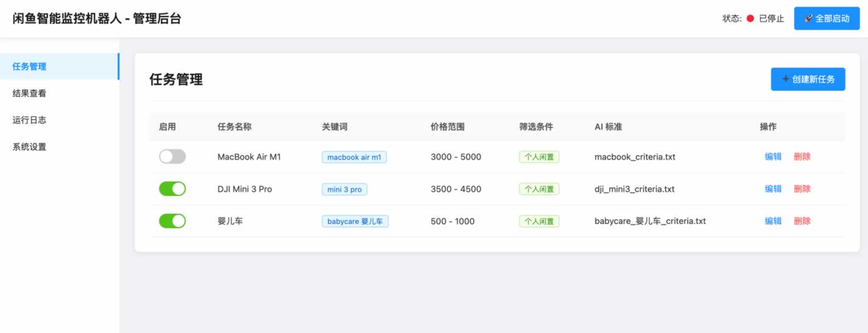Turn off the 婴儿车 task toggle
868x333 pixels.
click(172, 221)
